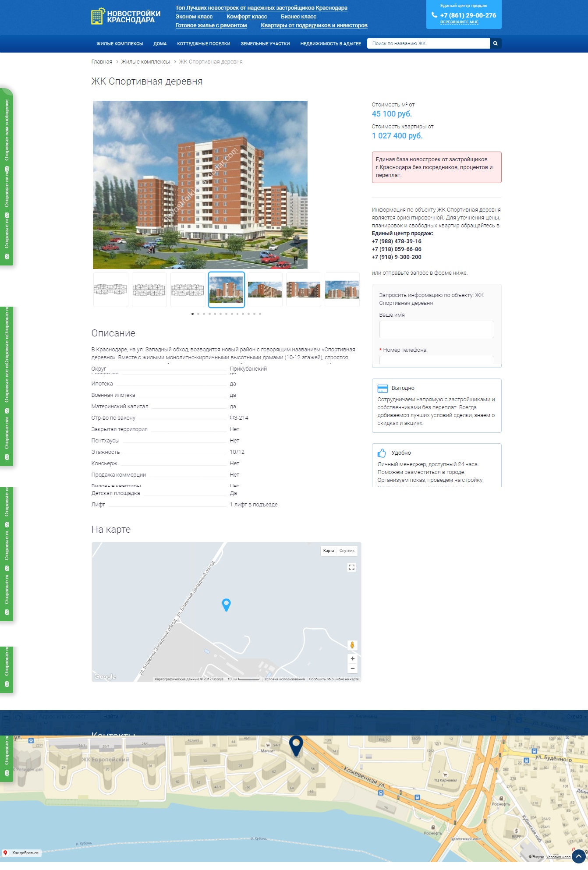Go to Жилые комплексы breadcrumb
This screenshot has height=870, width=588.
click(x=145, y=62)
